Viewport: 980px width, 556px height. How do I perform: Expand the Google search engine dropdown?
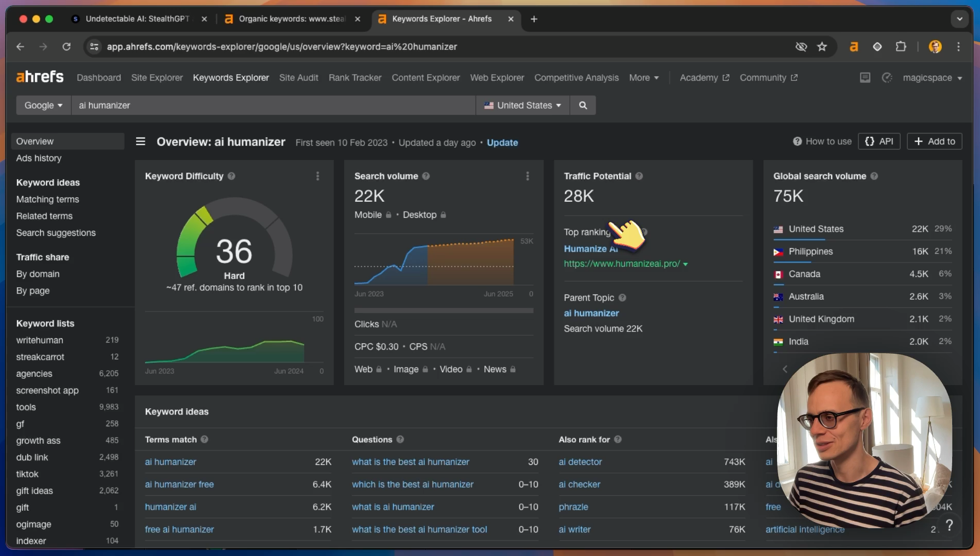(x=43, y=105)
